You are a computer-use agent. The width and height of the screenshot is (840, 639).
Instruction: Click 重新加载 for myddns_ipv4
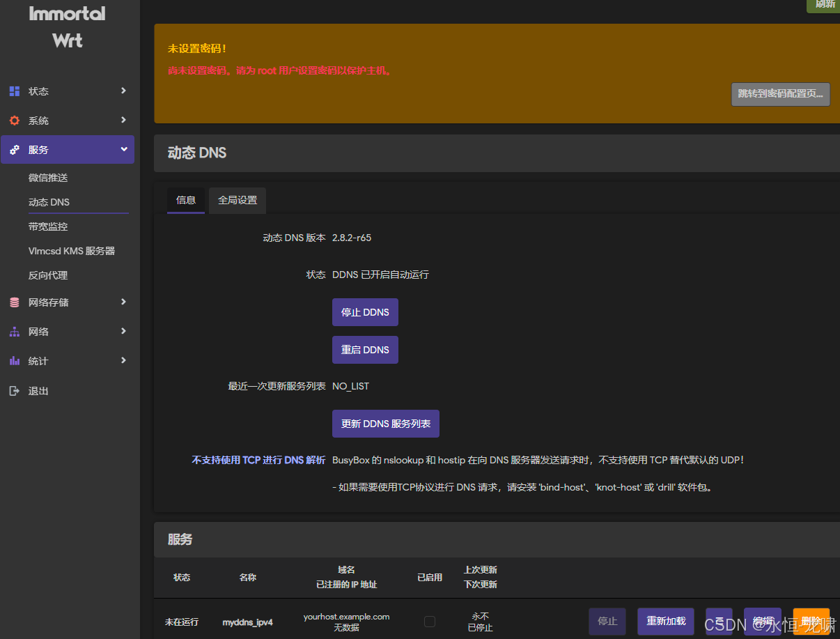point(666,622)
